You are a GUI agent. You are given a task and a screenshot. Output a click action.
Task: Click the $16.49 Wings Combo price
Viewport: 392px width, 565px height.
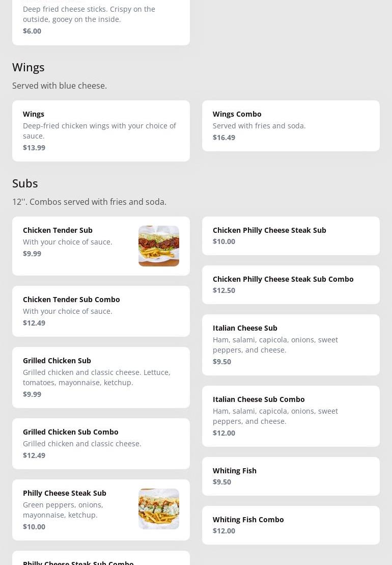pos(224,138)
